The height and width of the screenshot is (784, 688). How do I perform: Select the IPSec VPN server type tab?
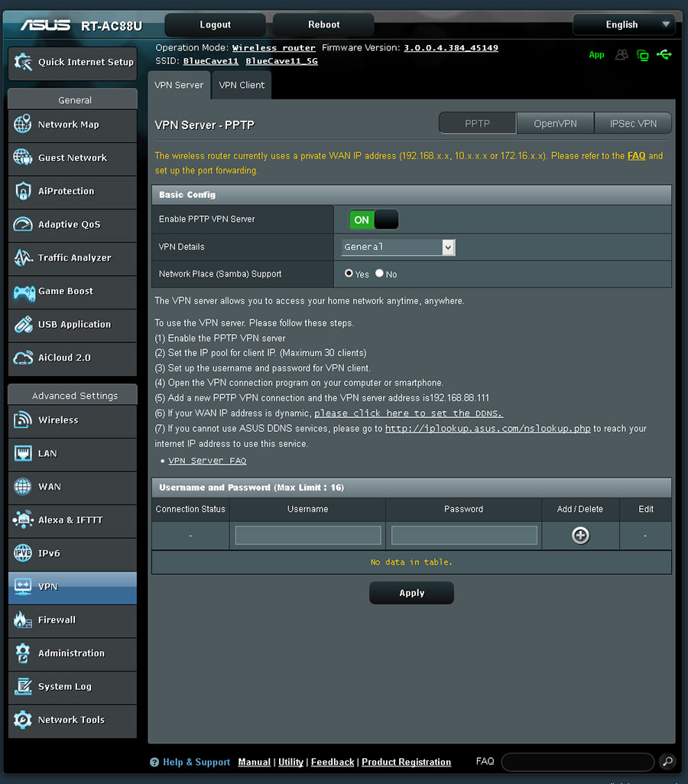point(633,124)
